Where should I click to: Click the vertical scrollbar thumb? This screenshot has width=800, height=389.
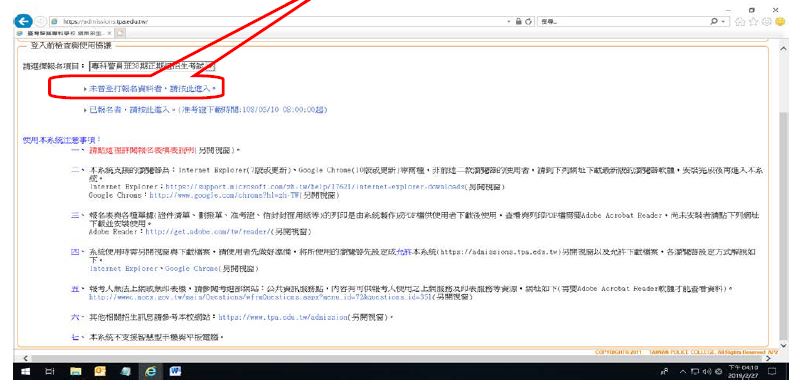784,225
